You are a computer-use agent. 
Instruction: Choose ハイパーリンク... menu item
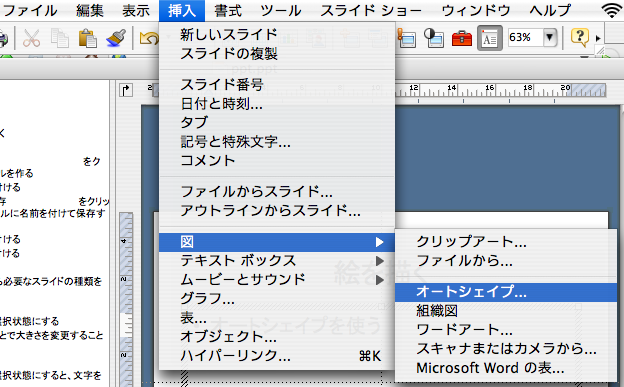(277, 356)
